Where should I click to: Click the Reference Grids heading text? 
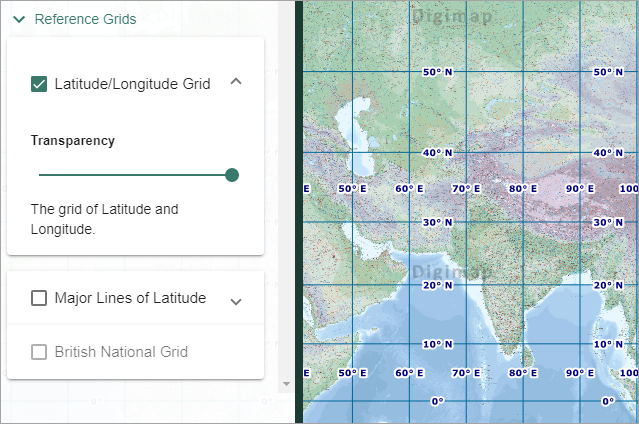[x=85, y=18]
